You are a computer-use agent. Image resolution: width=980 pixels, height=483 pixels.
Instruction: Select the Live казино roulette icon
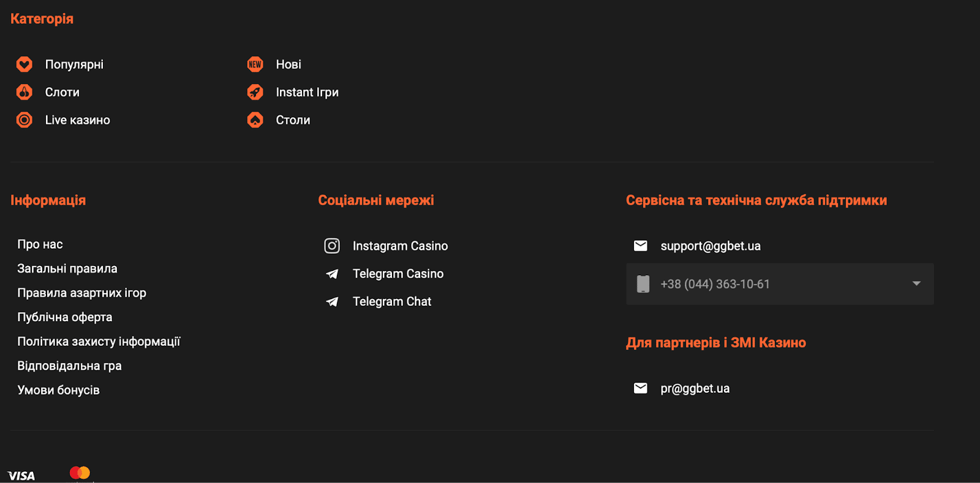pos(24,120)
